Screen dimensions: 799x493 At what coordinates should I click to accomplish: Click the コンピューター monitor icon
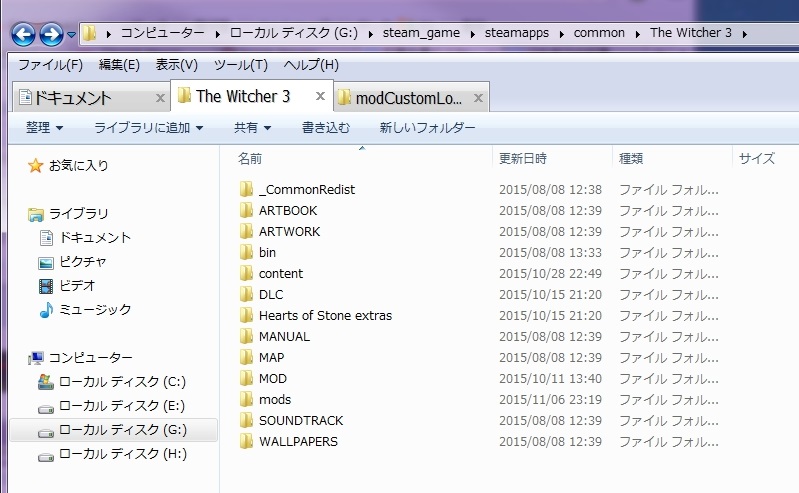[x=36, y=358]
